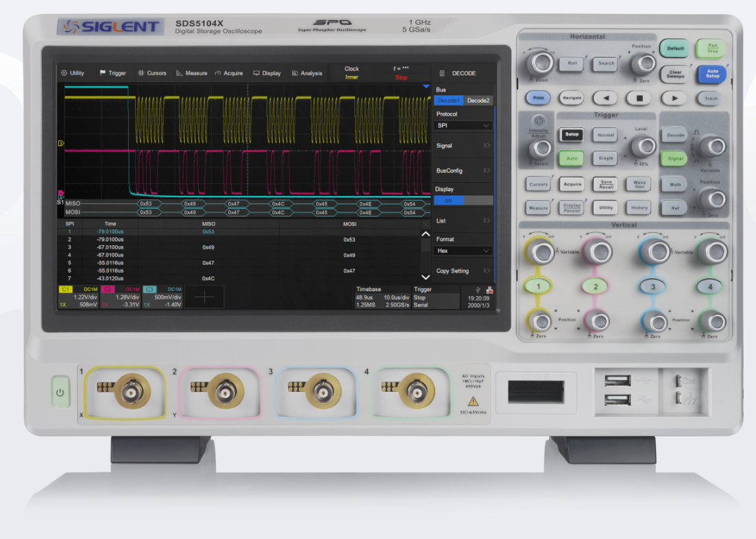
Task: Push the navigate backward arrow button
Action: click(x=606, y=98)
